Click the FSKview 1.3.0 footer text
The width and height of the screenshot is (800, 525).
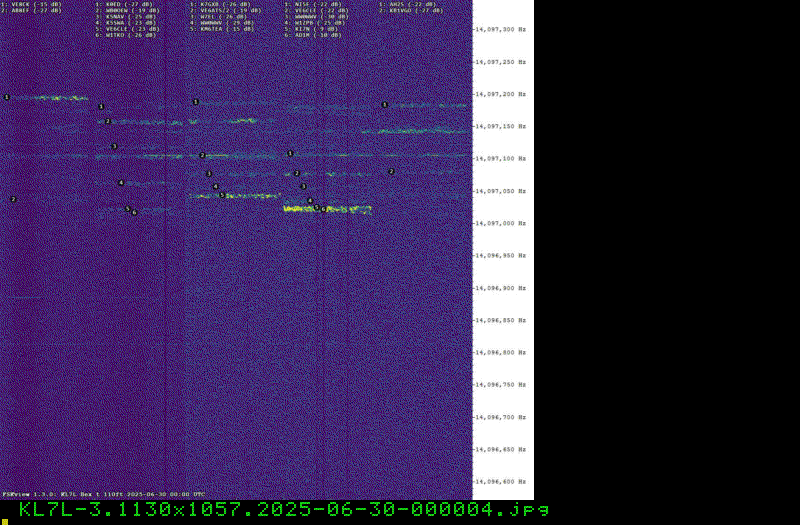point(104,494)
